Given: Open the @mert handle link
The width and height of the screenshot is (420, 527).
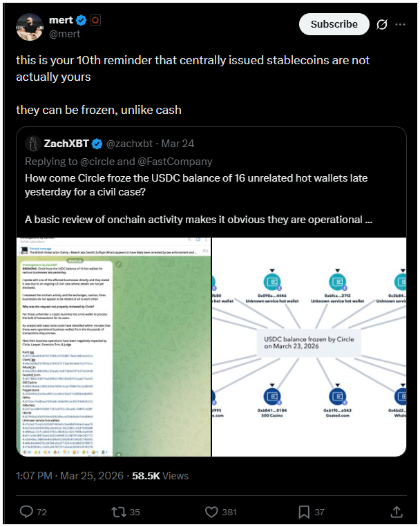Looking at the screenshot, I should [x=65, y=33].
